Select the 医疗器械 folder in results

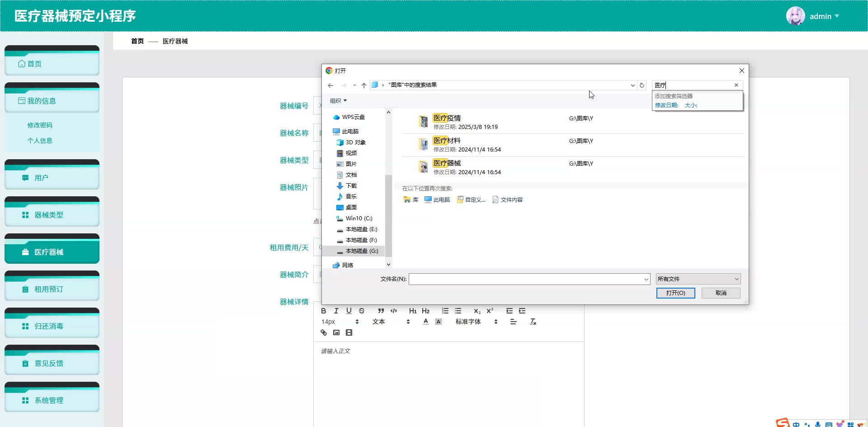tap(447, 163)
